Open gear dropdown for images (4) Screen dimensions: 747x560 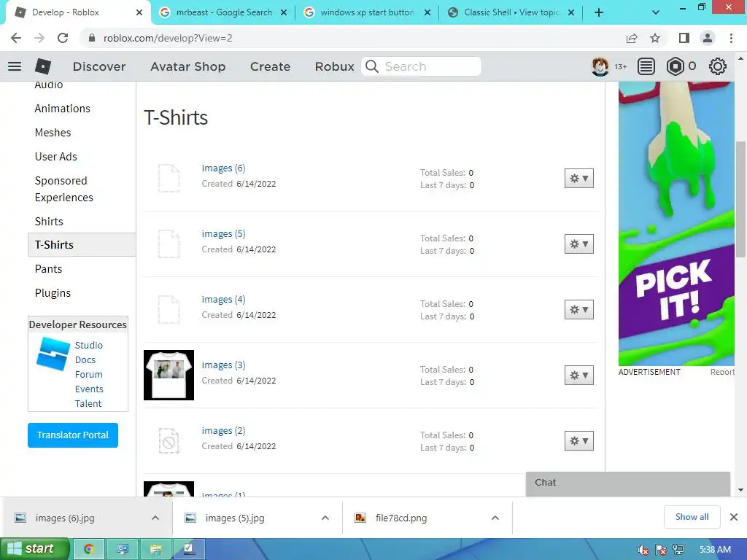[578, 309]
